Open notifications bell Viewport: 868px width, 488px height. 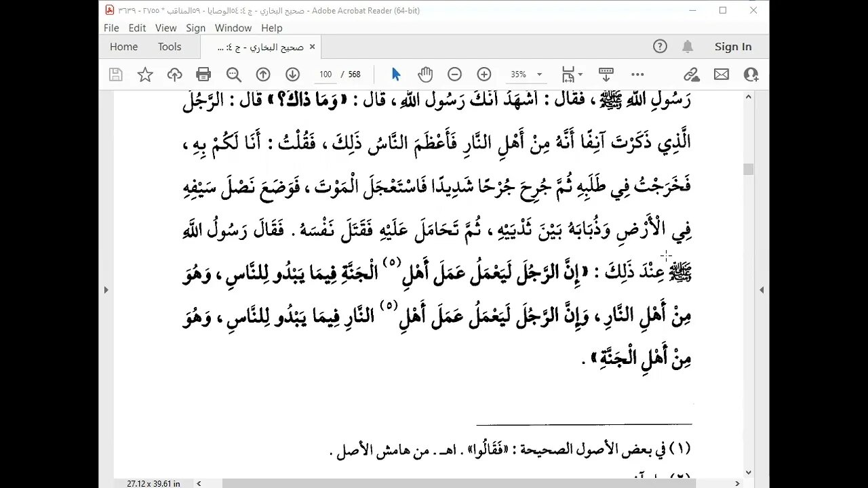688,47
